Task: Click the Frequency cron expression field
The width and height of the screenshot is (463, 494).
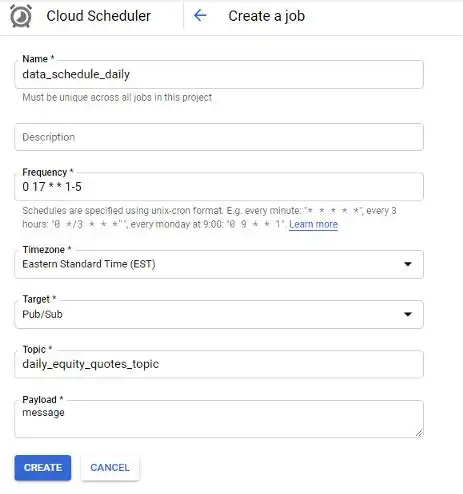Action: click(219, 187)
